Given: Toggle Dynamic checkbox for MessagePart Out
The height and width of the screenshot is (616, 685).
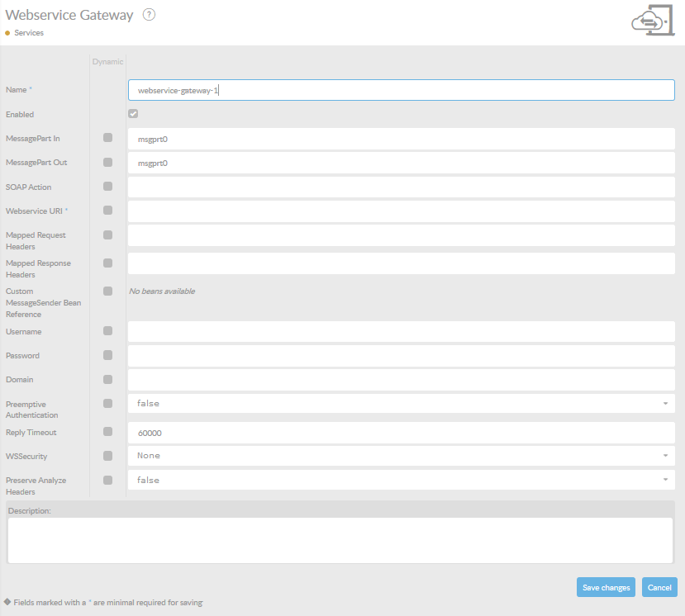Looking at the screenshot, I should [108, 163].
